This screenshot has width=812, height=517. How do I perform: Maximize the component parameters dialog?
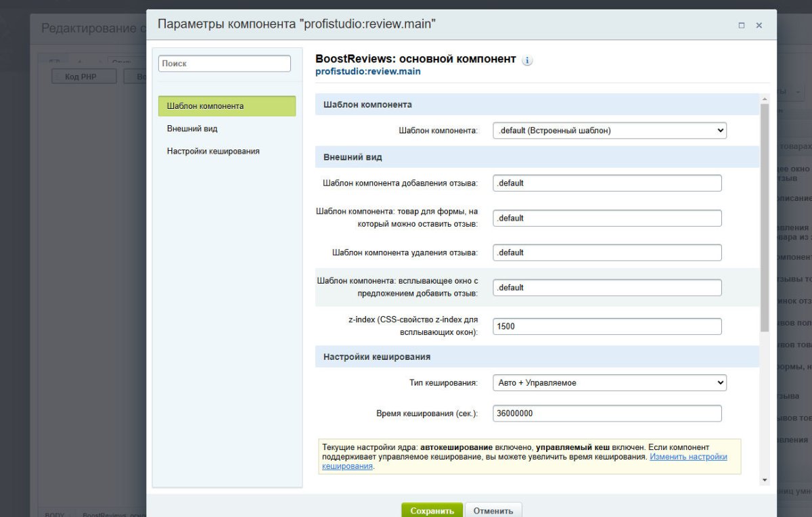(x=742, y=24)
